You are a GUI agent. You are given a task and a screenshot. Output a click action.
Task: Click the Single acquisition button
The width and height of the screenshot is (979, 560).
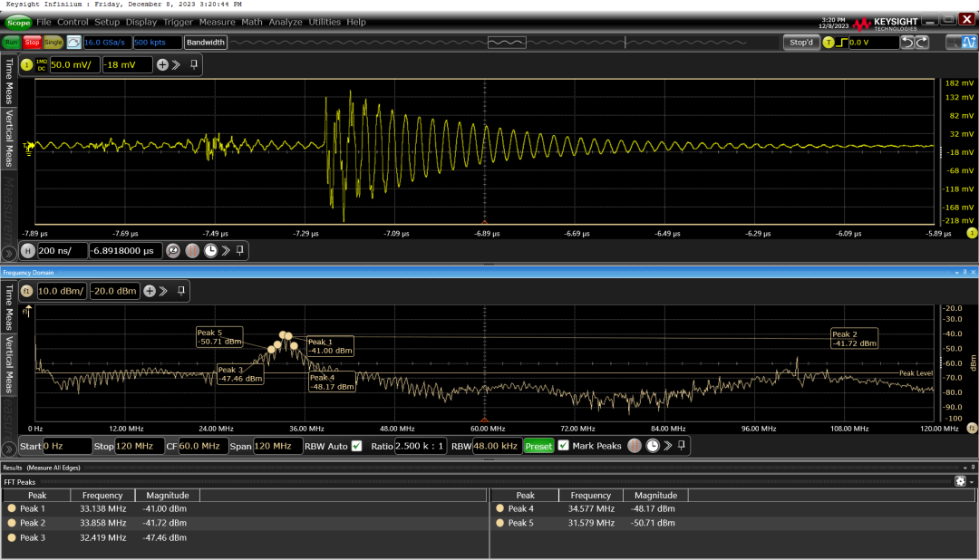tap(53, 43)
